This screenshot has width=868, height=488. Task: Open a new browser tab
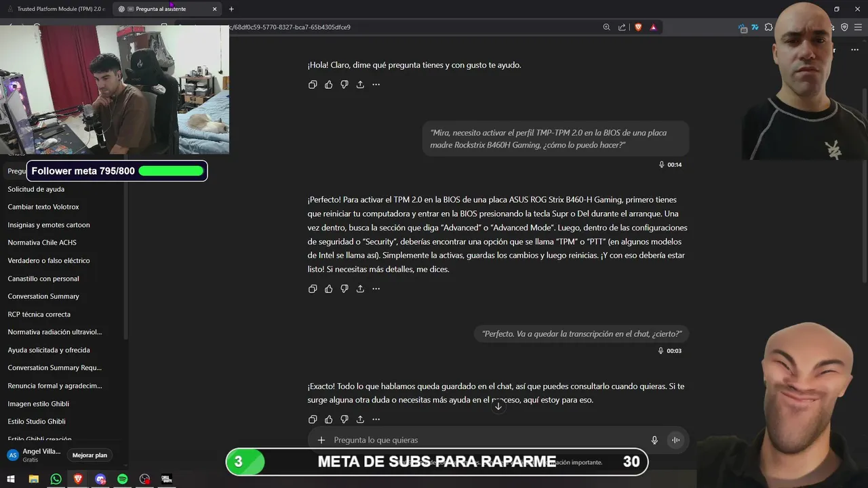coord(231,9)
